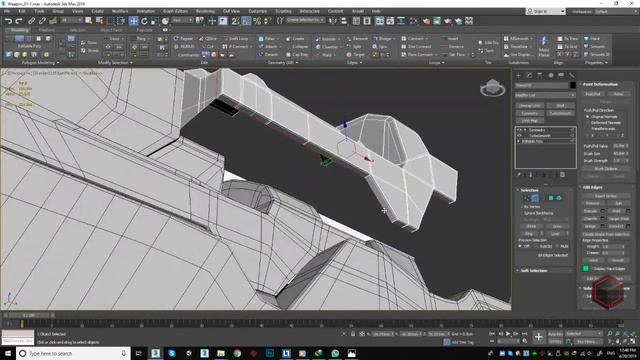Screen dimensions: 640x360
Task: Open the Hierarchy panel tab icon
Action: point(540,76)
